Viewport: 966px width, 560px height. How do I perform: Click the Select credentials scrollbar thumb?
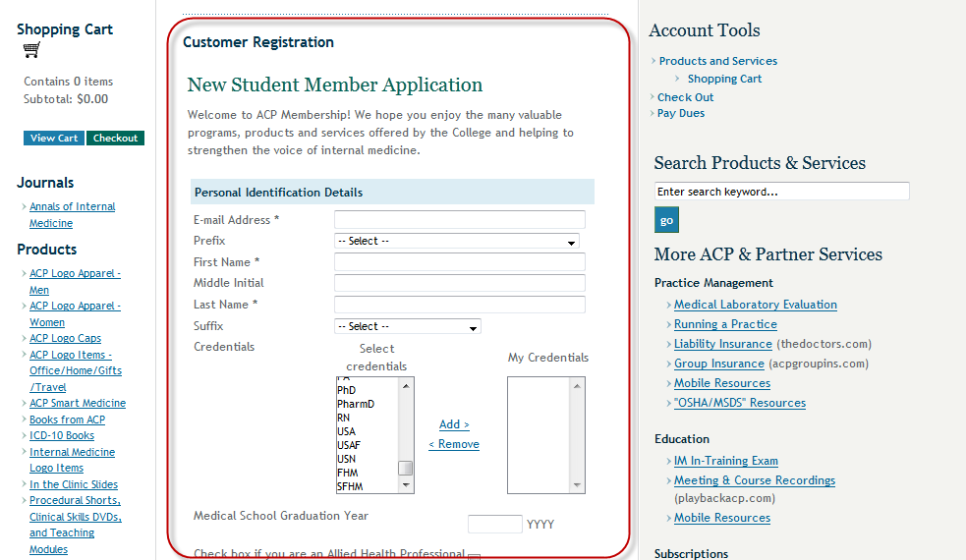406,469
